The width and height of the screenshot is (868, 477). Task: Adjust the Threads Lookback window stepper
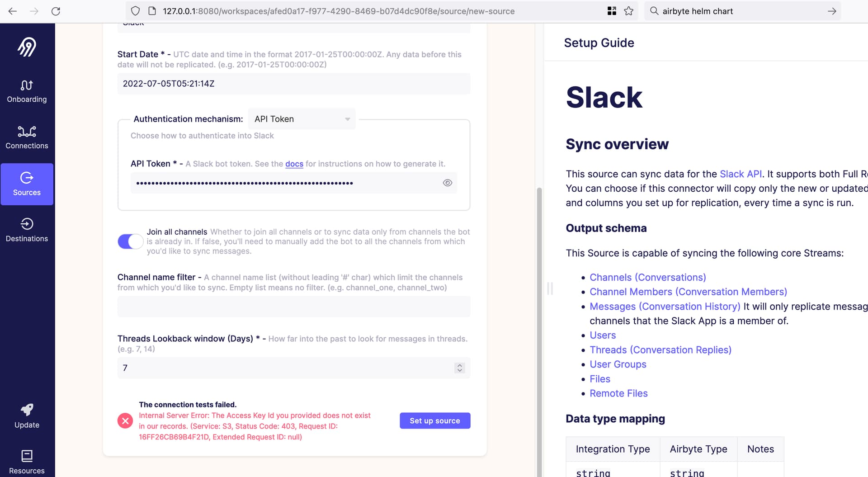(x=460, y=368)
